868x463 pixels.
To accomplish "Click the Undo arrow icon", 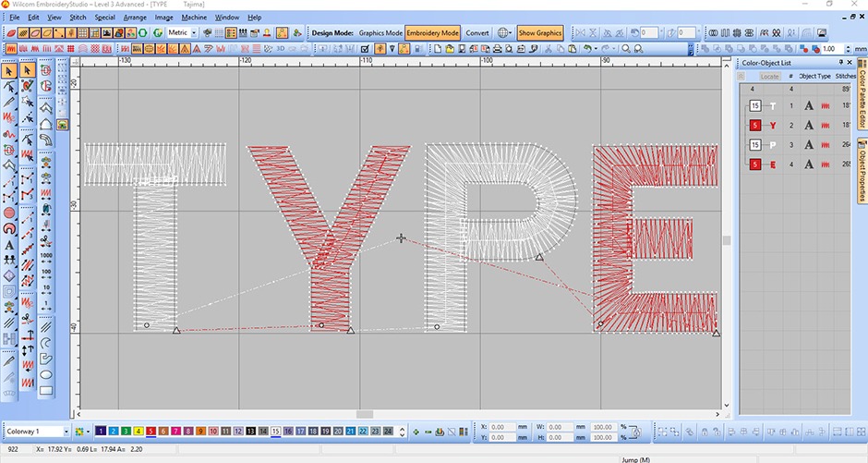I will 586,49.
